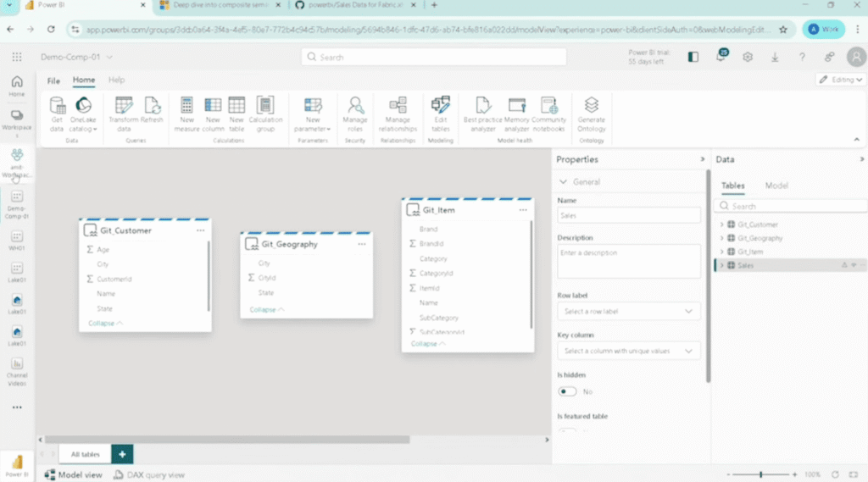Open the Memory analyzer
Viewport: 868px width, 482px height.
tap(516, 114)
